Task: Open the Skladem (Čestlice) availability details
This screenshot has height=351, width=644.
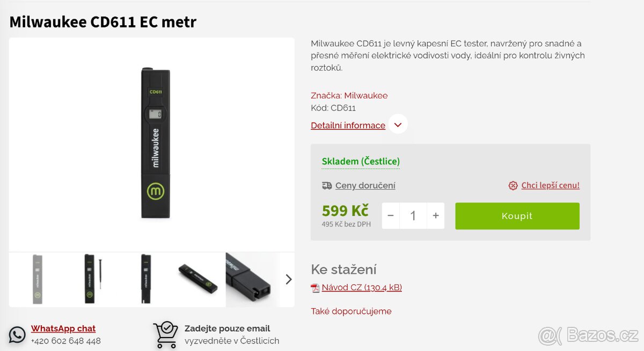Action: (361, 161)
